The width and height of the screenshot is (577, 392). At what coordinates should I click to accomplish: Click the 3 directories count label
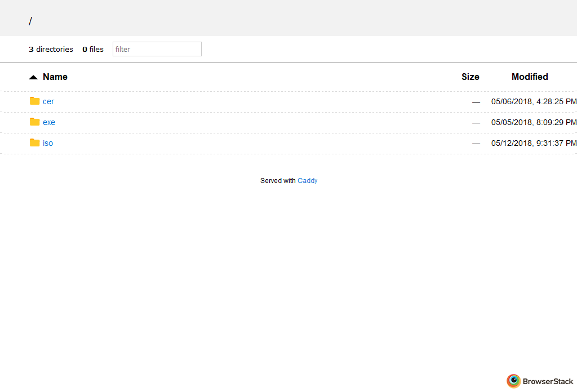51,49
